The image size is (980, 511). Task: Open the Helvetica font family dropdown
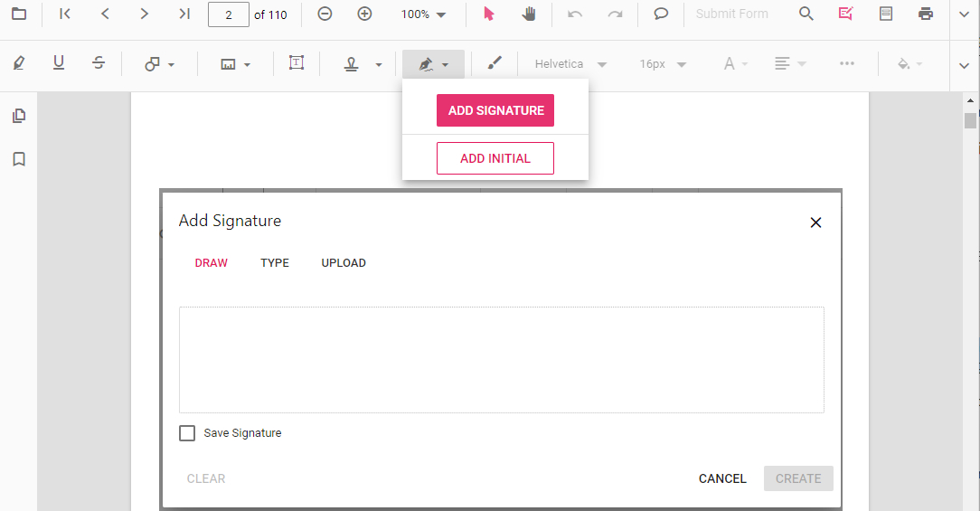tap(570, 64)
